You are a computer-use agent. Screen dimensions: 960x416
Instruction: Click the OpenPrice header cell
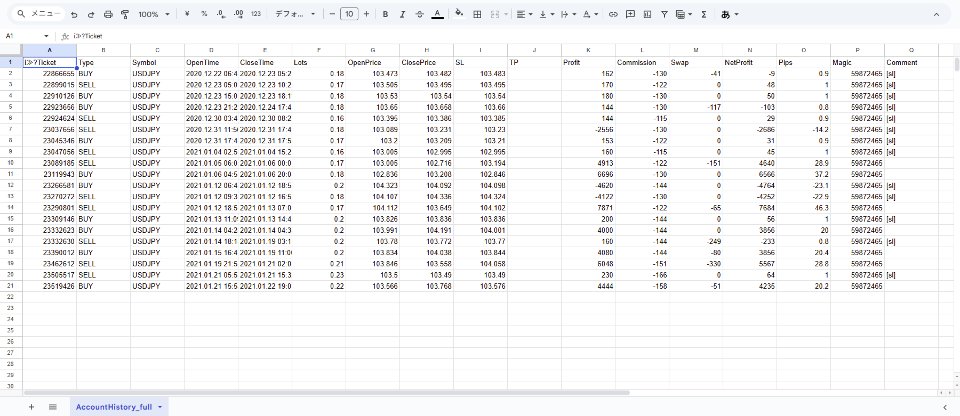(373, 62)
